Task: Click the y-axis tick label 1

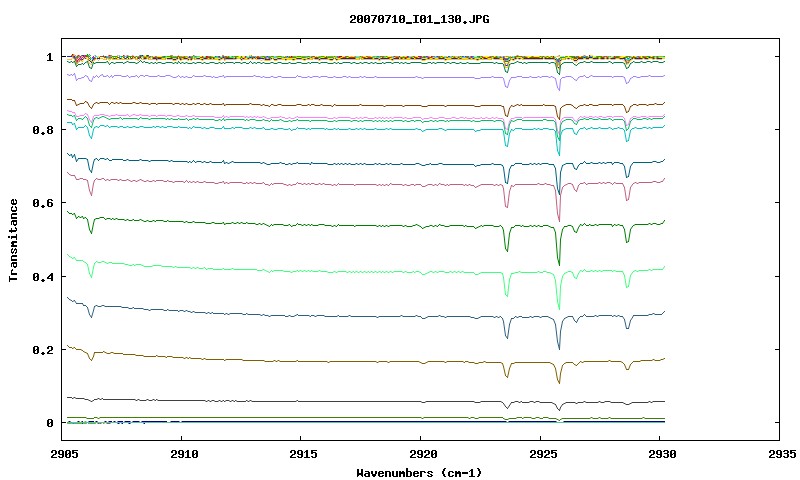Action: point(50,57)
